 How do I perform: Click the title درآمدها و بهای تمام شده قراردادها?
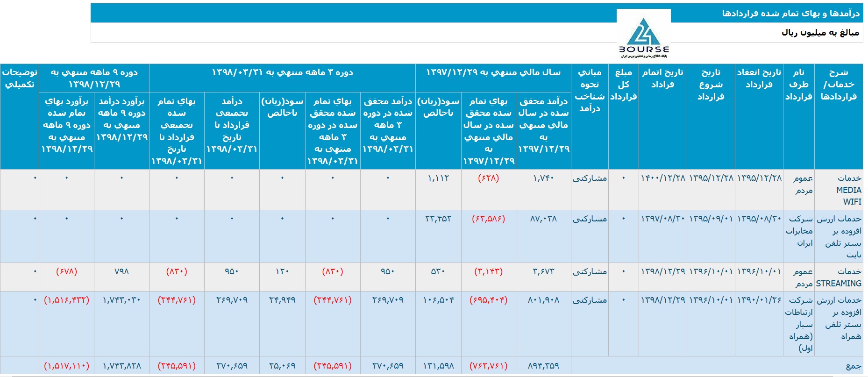(790, 13)
